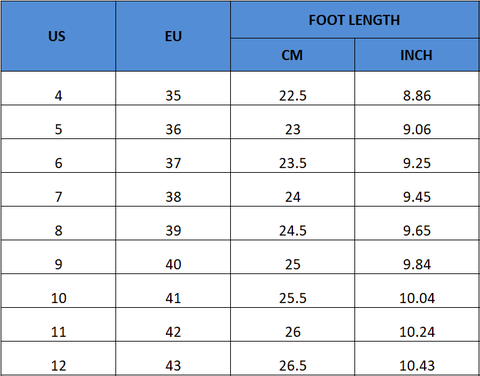
Task: Click the CM subheader cell
Action: tap(292, 55)
